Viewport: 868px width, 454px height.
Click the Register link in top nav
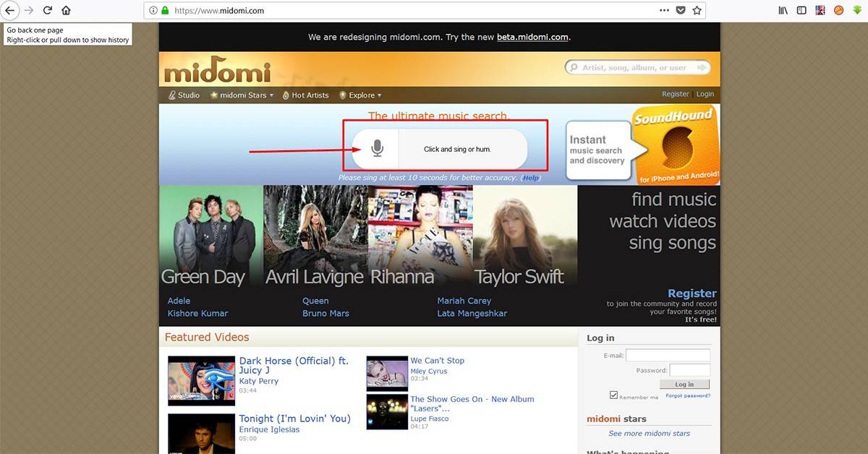pyautogui.click(x=676, y=94)
